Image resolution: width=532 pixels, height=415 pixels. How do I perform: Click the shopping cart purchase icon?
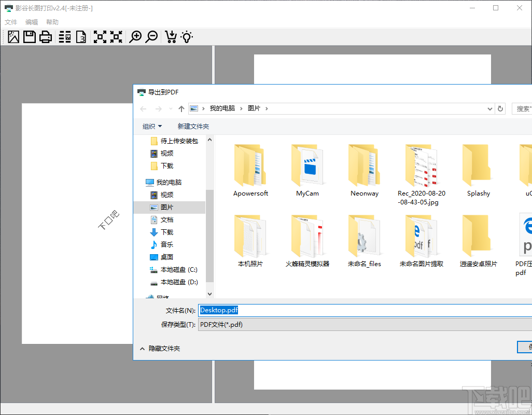tap(171, 37)
